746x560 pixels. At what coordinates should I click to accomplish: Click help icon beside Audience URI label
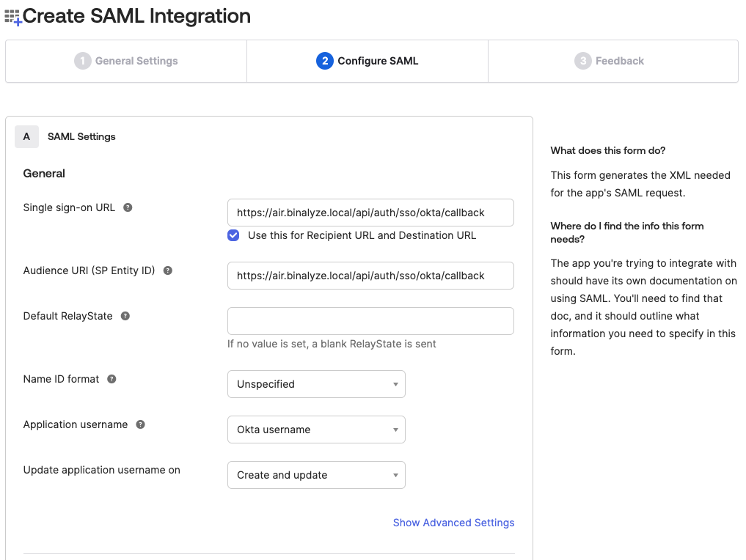(167, 270)
